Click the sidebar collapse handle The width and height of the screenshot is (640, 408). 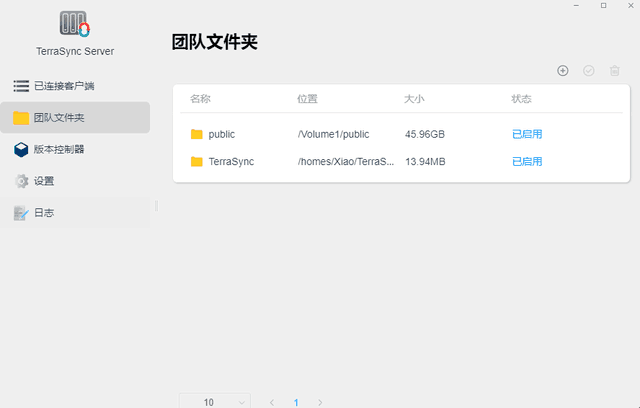156,206
